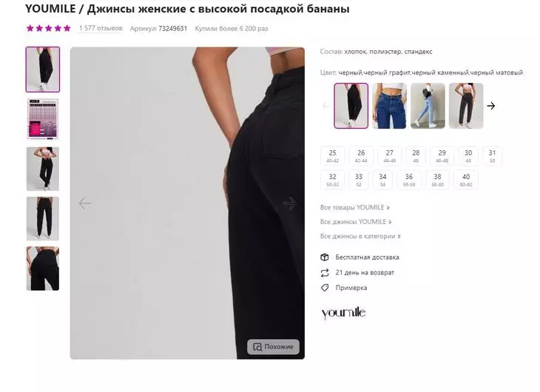This screenshot has height=392, width=540.
Task: Open Все джинсы в категории link
Action: pyautogui.click(x=360, y=236)
